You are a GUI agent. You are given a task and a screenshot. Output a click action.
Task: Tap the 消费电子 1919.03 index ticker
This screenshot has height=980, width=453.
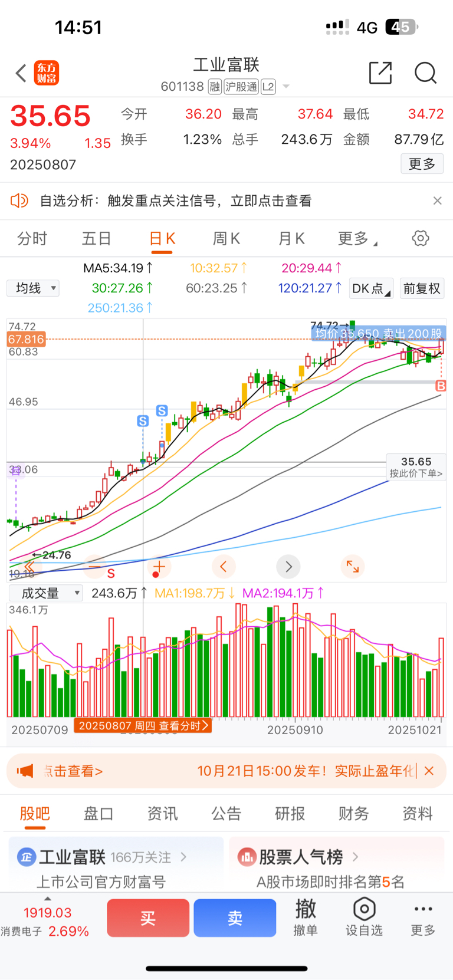tap(45, 922)
